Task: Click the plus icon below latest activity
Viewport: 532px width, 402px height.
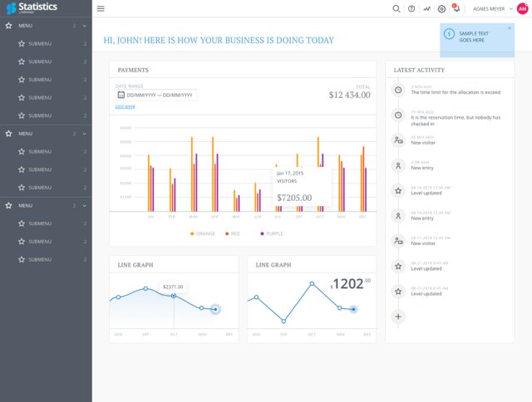Action: 398,316
